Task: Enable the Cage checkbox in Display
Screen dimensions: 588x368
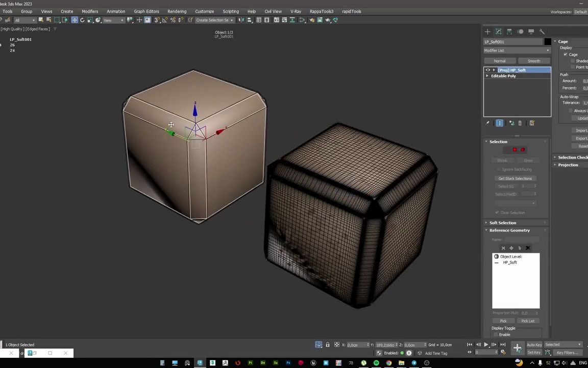Action: pyautogui.click(x=565, y=54)
